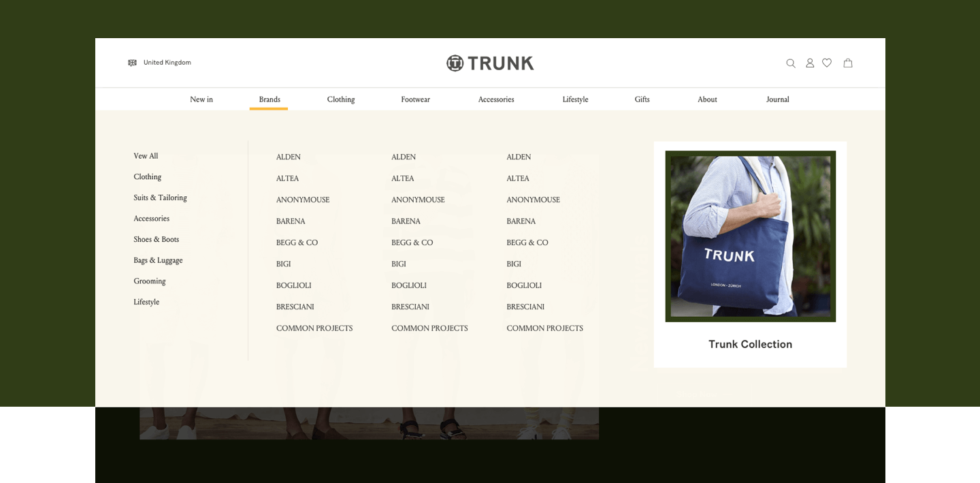Open the search icon
This screenshot has height=483, width=980.
[x=790, y=63]
